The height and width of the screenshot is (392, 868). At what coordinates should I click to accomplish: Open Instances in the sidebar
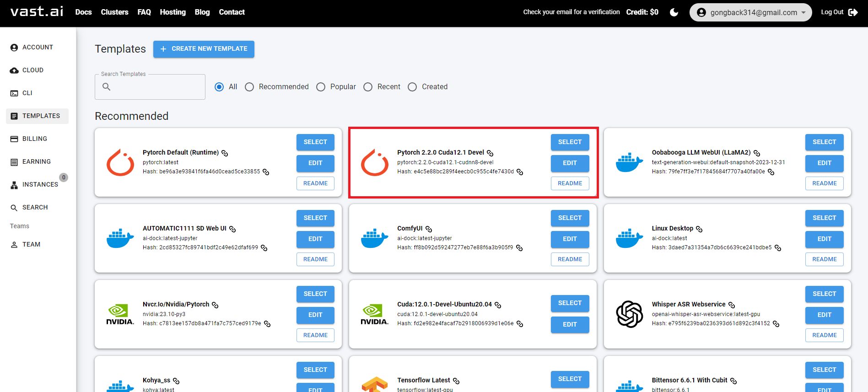click(x=37, y=185)
